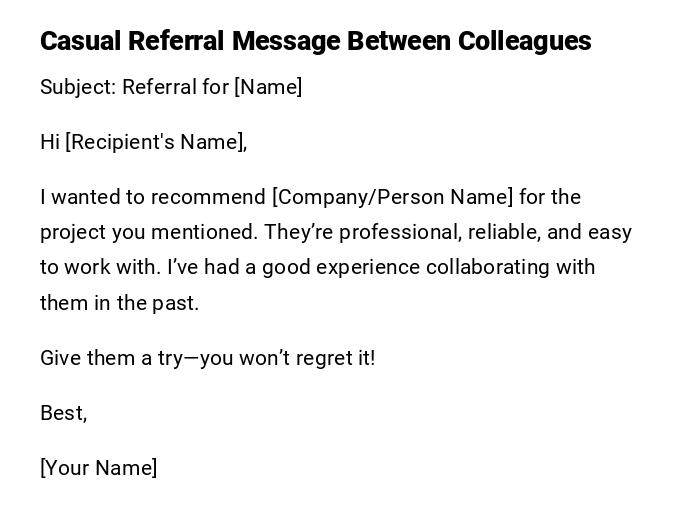This screenshot has height=530, width=700.
Task: Click the heading "Casual Referral Message Between Colleagues"
Action: point(315,41)
